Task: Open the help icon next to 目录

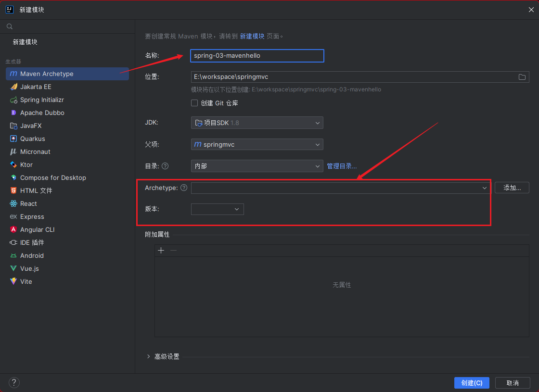Action: (x=165, y=166)
